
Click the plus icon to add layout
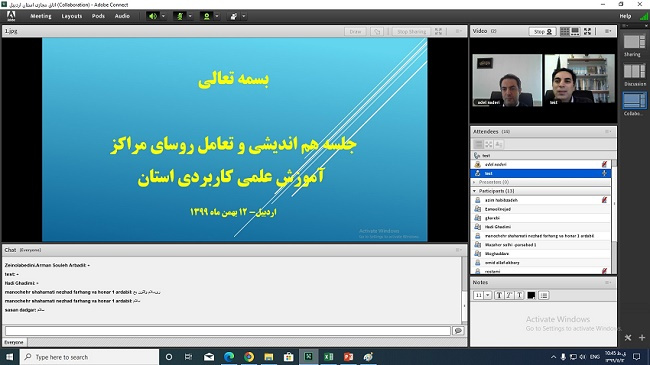tap(642, 338)
